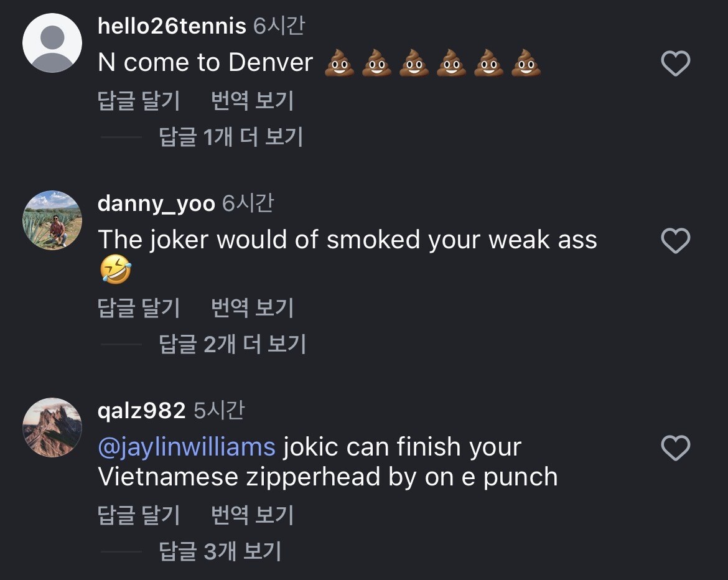Expand 답글 1개 더 보기 under hello26tennis
Image resolution: width=728 pixels, height=580 pixels.
(x=230, y=137)
